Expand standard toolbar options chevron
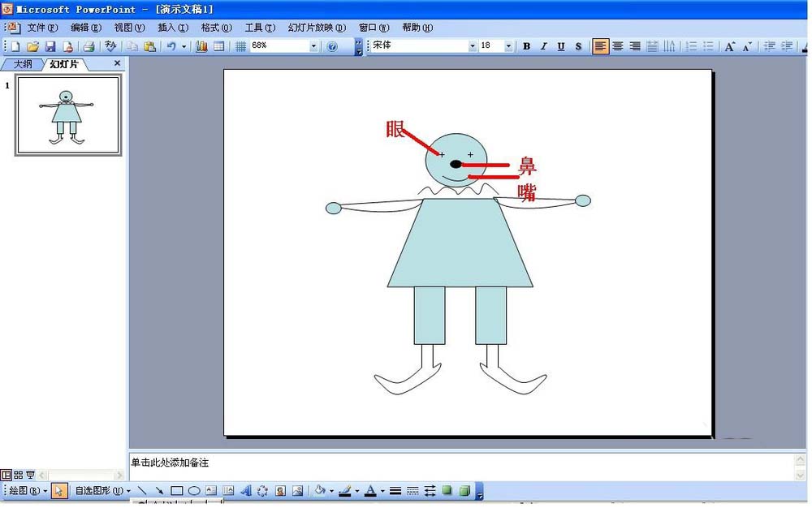Viewport: 812px width, 508px height. (358, 46)
